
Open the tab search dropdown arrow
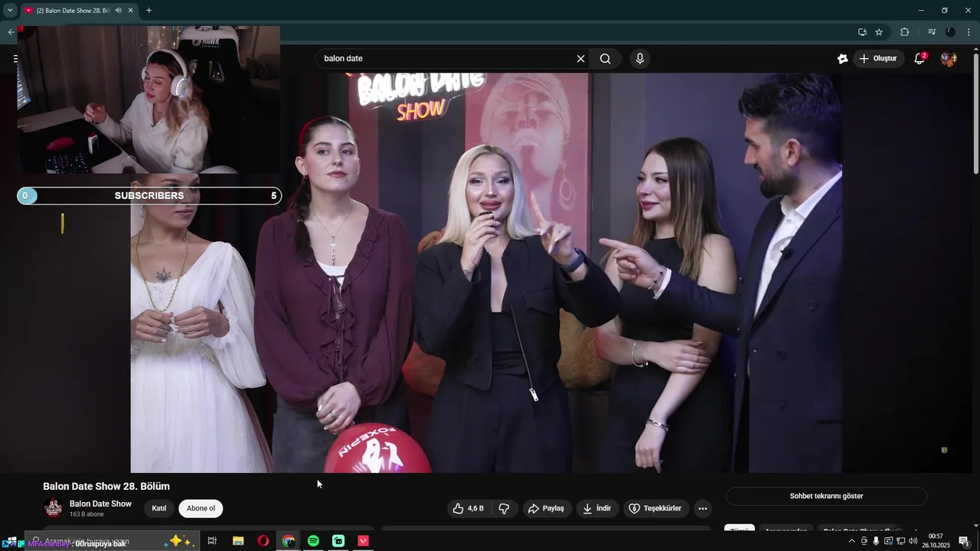10,11
